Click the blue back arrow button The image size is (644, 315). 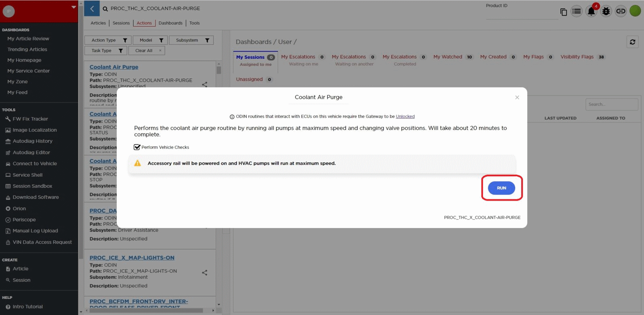[92, 8]
